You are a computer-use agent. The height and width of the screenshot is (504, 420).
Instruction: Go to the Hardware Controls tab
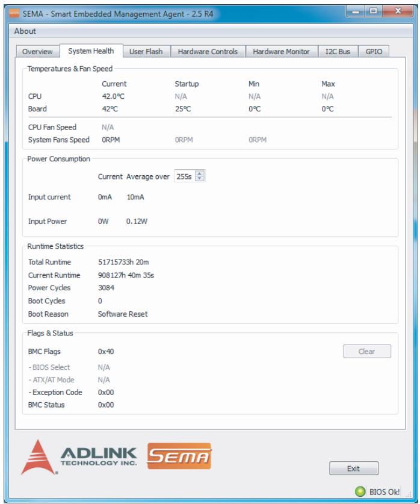pos(208,51)
